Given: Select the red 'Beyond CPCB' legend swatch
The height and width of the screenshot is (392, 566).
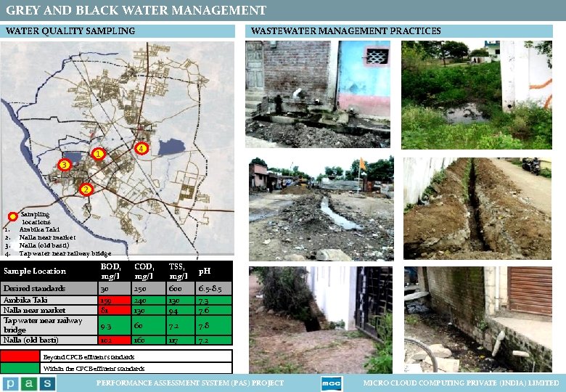Looking at the screenshot, I should (x=20, y=356).
